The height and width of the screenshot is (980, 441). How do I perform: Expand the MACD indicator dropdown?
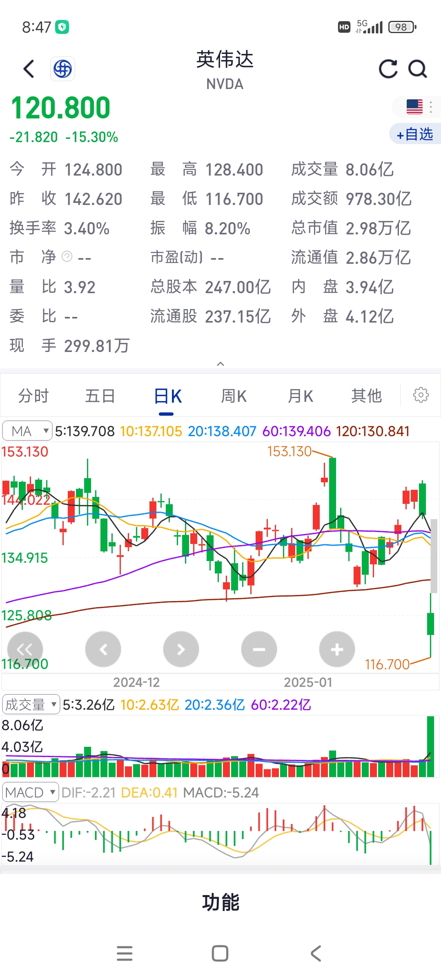pyautogui.click(x=31, y=792)
